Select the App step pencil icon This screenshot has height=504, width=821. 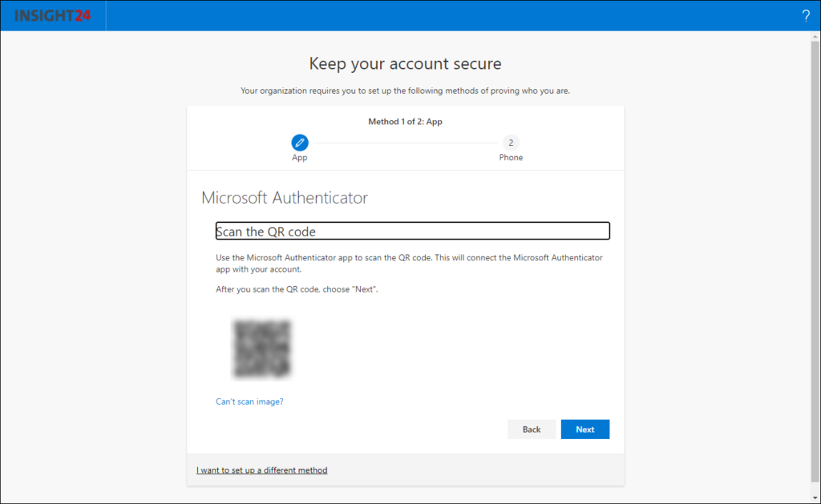(300, 143)
